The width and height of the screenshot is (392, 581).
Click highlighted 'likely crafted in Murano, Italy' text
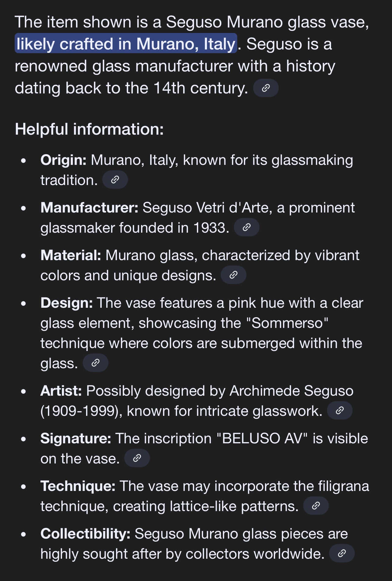coord(126,44)
